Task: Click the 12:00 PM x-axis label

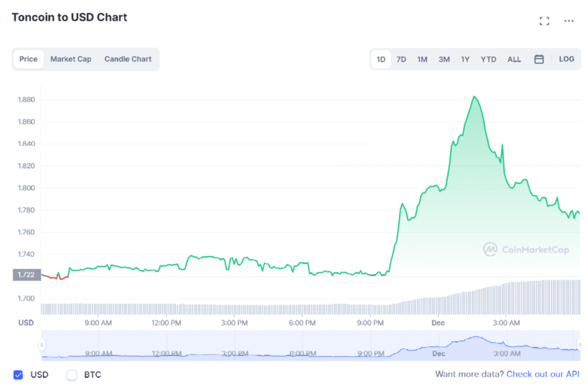Action: 166,323
